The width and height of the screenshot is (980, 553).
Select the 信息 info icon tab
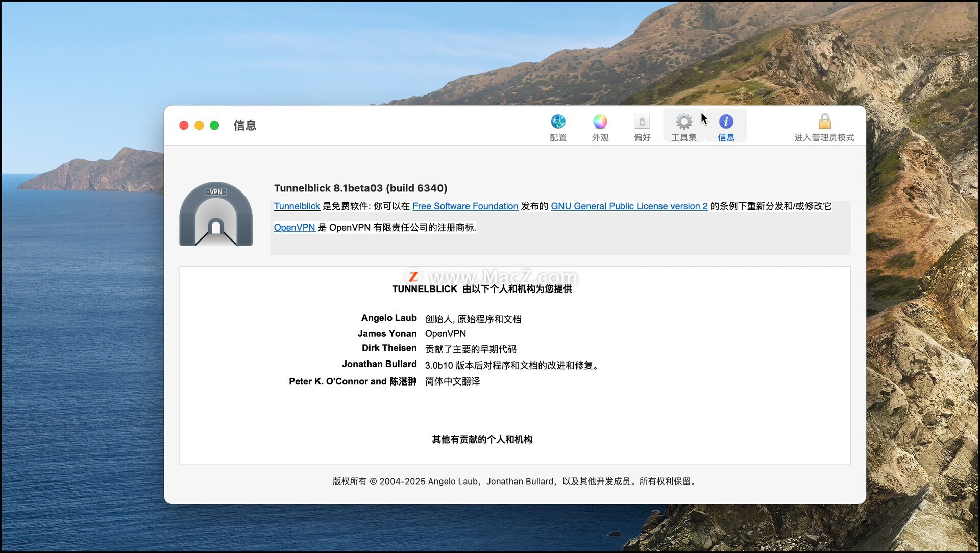tap(726, 127)
